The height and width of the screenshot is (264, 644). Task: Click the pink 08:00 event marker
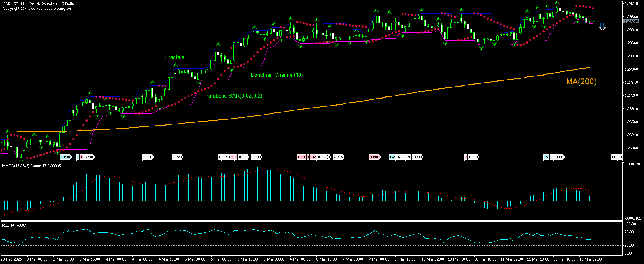(x=374, y=157)
